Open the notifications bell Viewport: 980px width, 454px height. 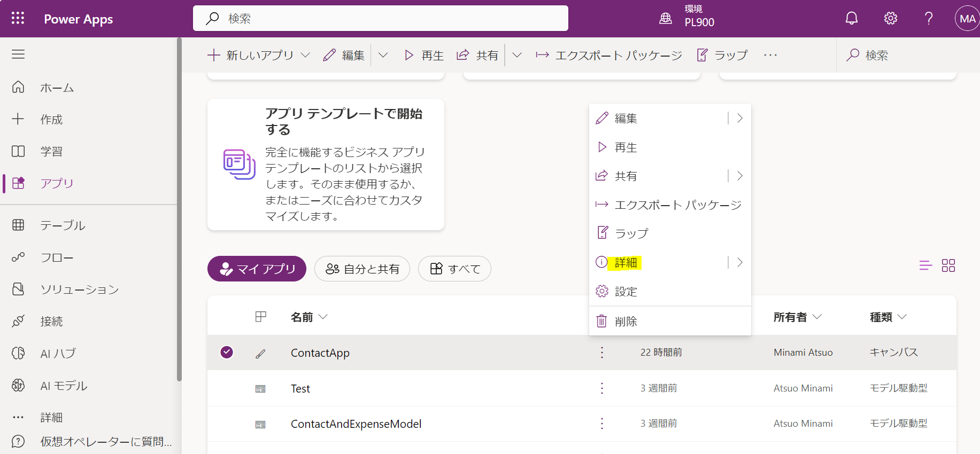click(x=852, y=18)
